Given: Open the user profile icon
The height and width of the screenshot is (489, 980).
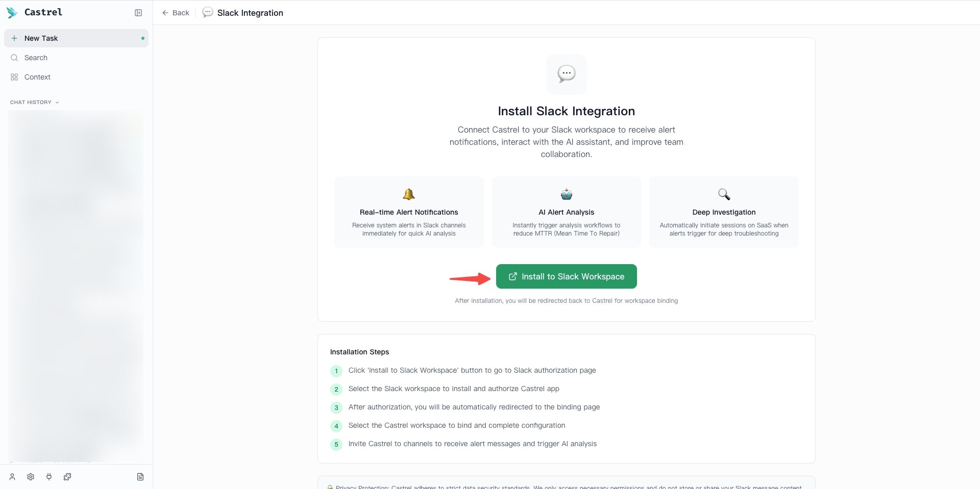Looking at the screenshot, I should (x=12, y=477).
